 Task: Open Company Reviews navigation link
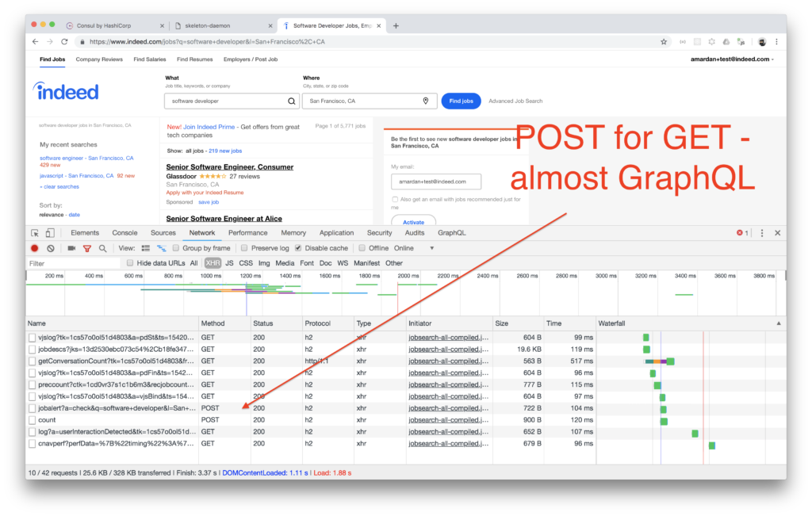[x=99, y=59]
